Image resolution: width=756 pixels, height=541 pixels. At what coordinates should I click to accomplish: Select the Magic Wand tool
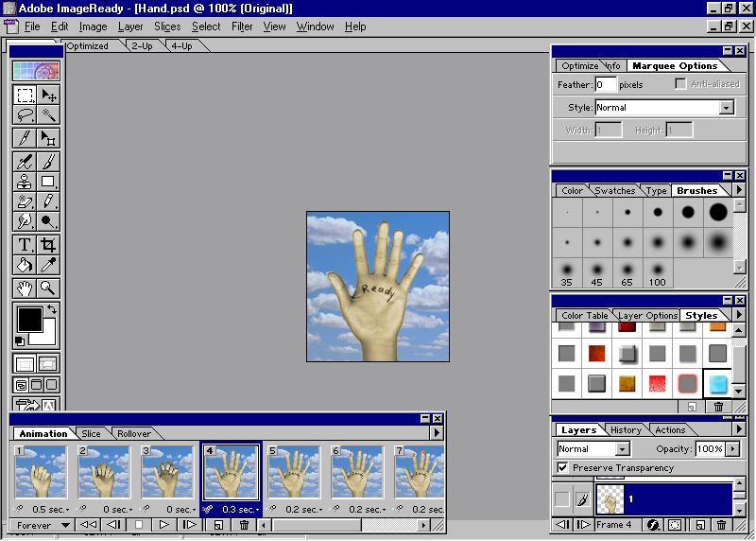click(x=48, y=115)
